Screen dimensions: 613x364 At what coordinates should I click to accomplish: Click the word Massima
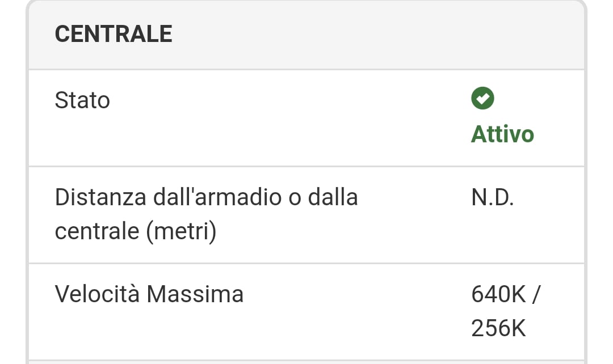(195, 294)
